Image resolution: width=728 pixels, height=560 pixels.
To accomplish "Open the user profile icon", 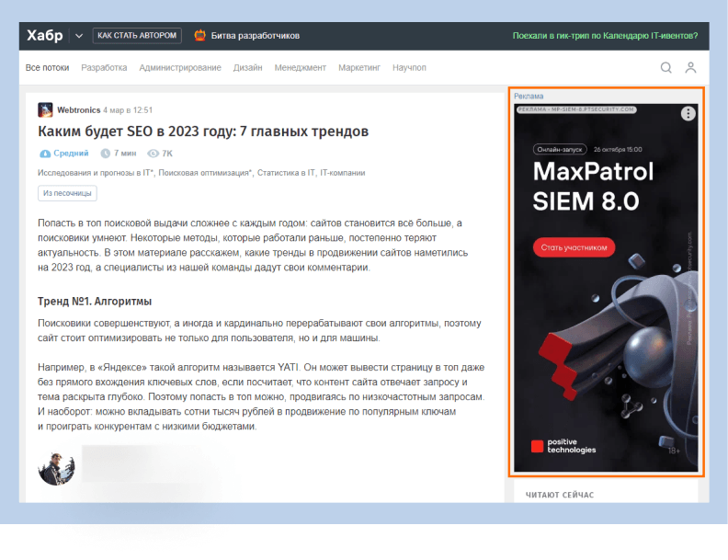I will (x=690, y=68).
